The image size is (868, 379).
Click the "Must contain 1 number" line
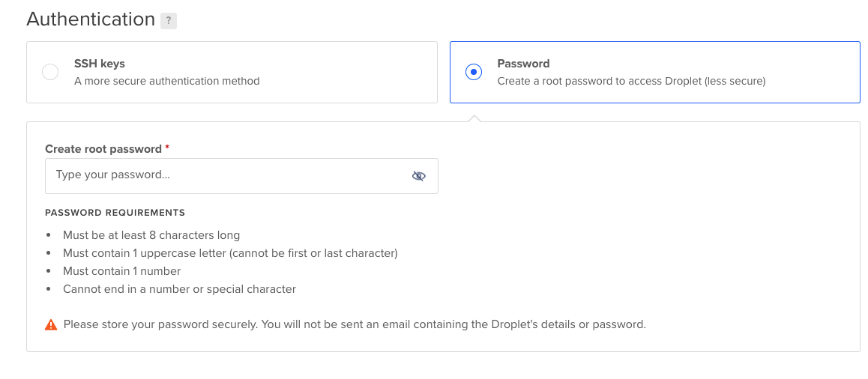coord(121,271)
